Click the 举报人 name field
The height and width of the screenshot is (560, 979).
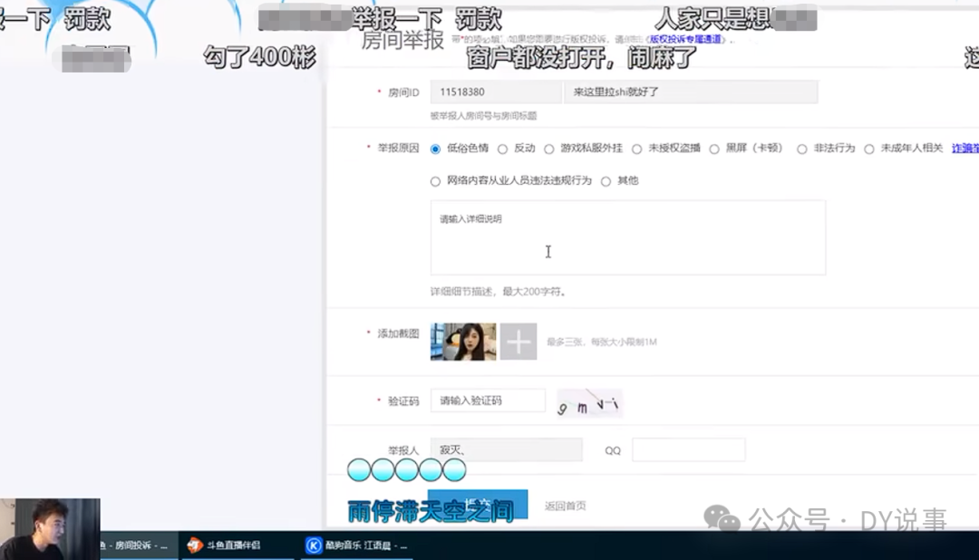[x=507, y=449]
